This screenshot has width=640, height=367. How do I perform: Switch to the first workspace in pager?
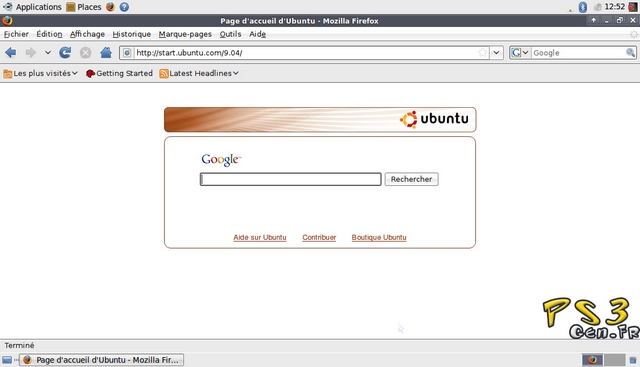pyautogui.click(x=592, y=360)
